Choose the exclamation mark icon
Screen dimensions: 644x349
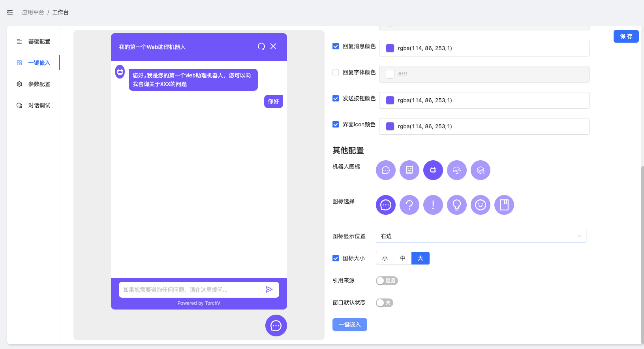433,205
